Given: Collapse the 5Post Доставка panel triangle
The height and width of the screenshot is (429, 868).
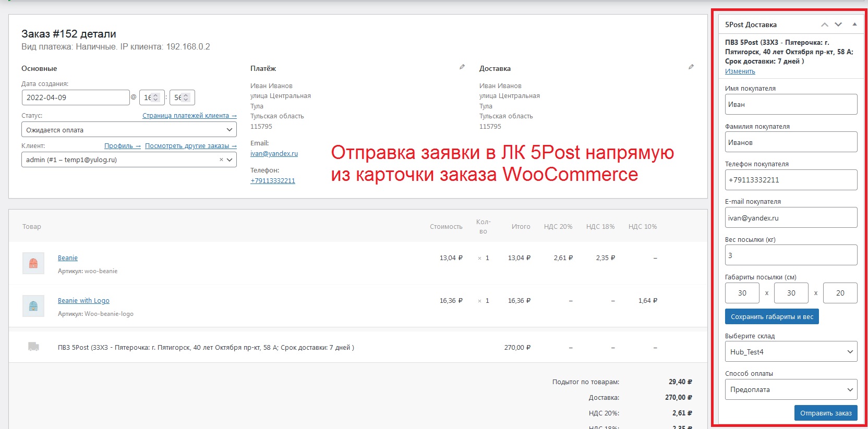Looking at the screenshot, I should 854,24.
